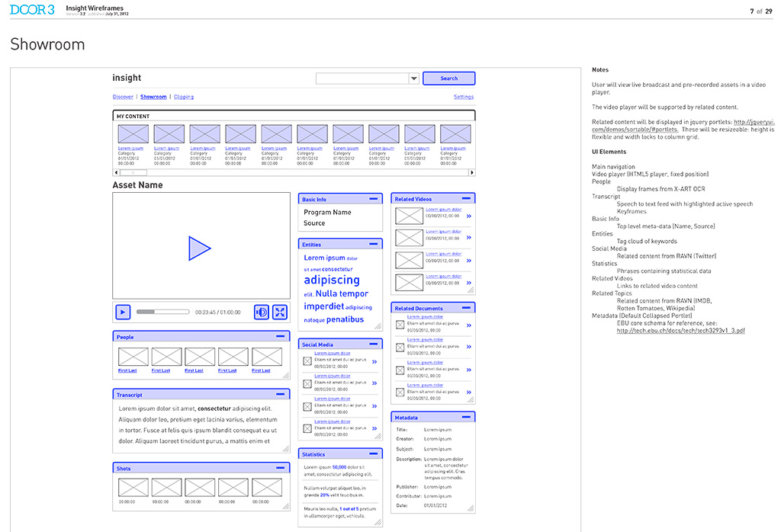Click the double-arrow beside the first related video
Image resolution: width=781 pixels, height=532 pixels.
469,216
